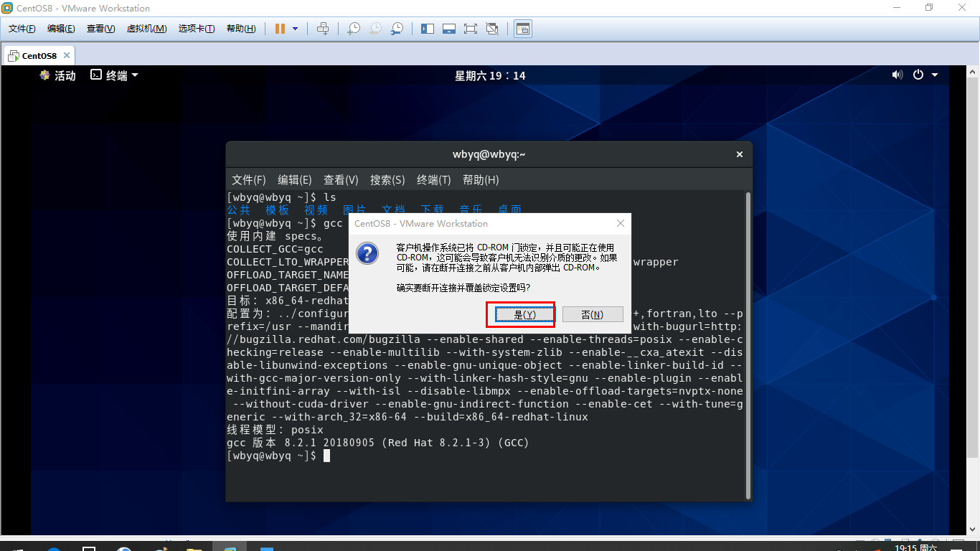Open the 星期六 19:14 clock calendar

[x=490, y=75]
